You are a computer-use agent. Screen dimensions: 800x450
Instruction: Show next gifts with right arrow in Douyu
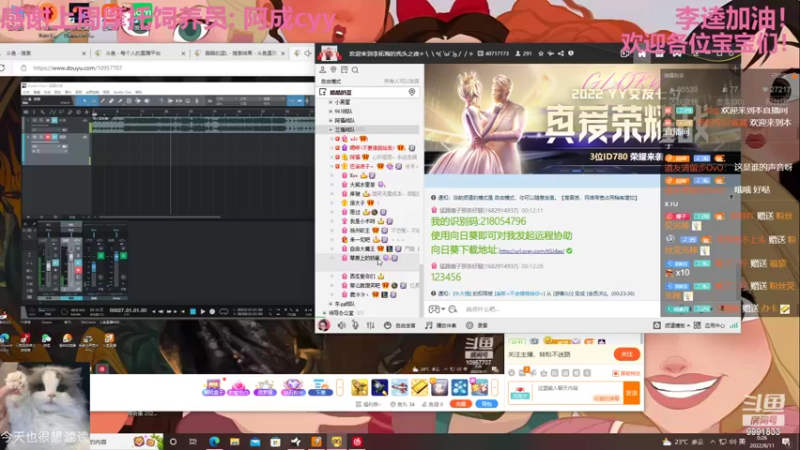pos(494,388)
